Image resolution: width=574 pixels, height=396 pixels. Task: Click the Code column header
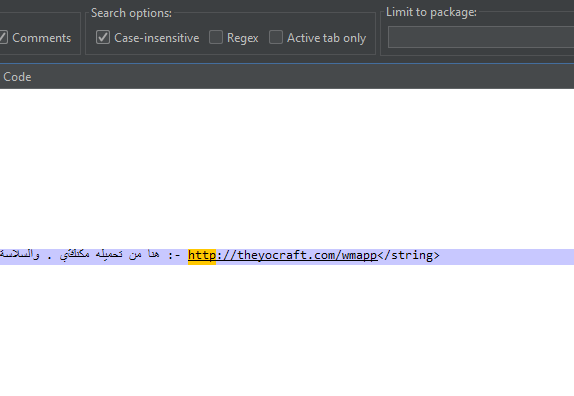(17, 77)
